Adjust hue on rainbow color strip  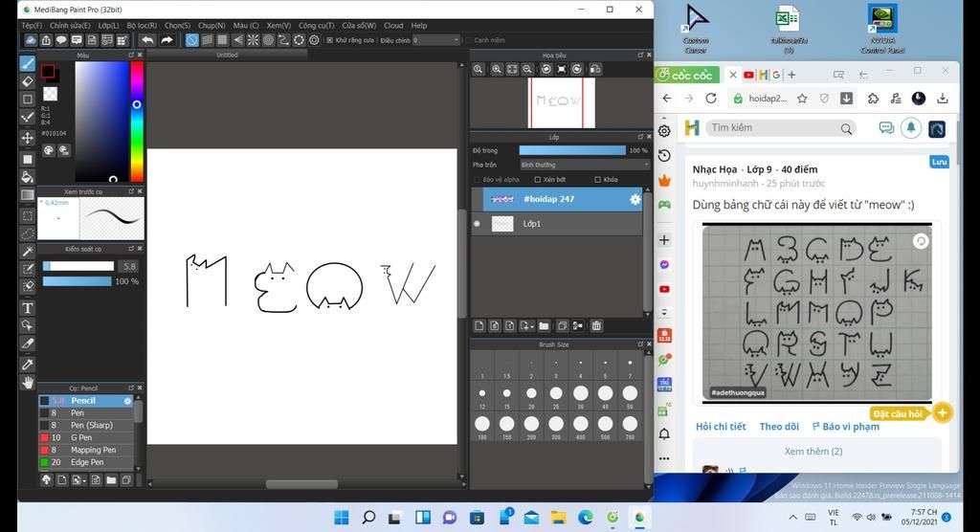[x=137, y=122]
